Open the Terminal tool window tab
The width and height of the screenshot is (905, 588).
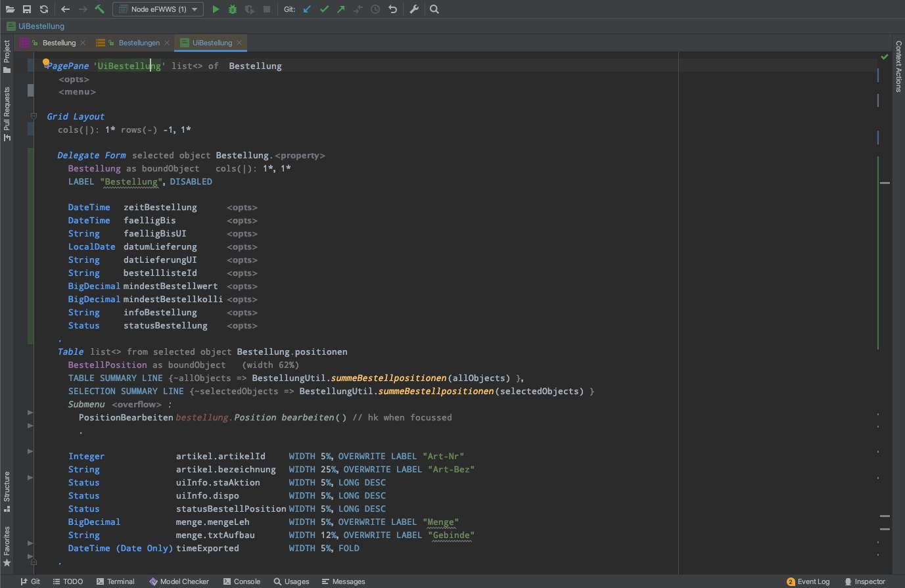pyautogui.click(x=116, y=581)
